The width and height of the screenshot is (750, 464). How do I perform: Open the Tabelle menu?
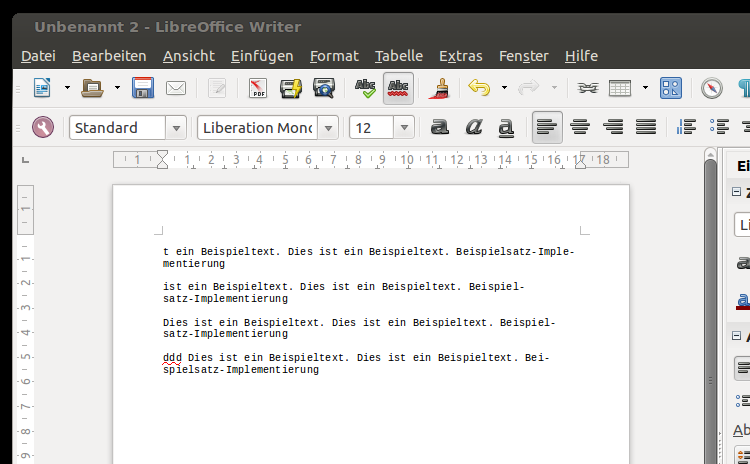(x=398, y=56)
